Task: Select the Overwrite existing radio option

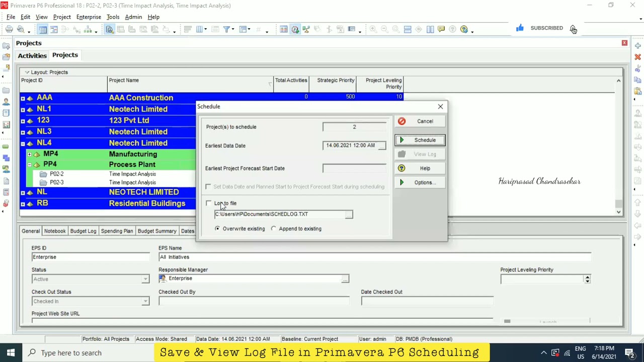Action: point(217,229)
